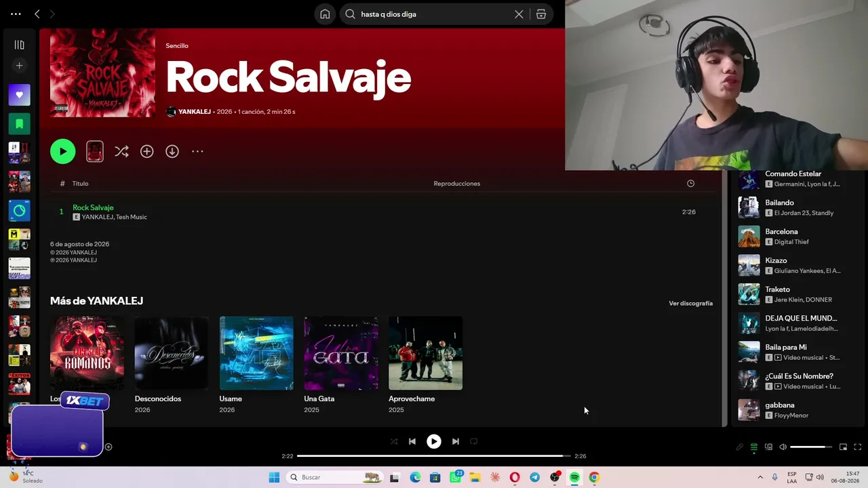The height and width of the screenshot is (488, 868).
Task: Skip to the previous track
Action: [x=412, y=441]
